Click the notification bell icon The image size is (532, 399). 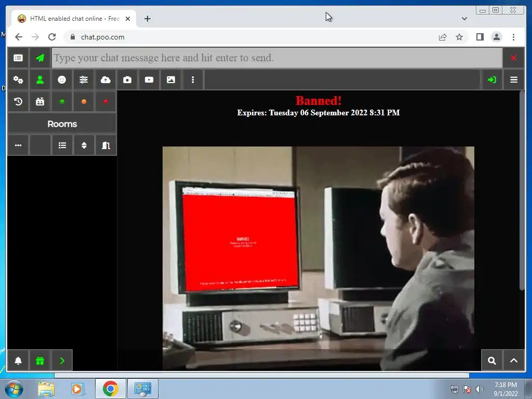click(x=18, y=361)
